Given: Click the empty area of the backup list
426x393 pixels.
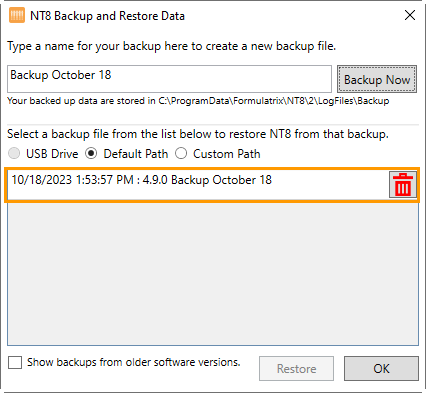Looking at the screenshot, I should click(x=213, y=273).
